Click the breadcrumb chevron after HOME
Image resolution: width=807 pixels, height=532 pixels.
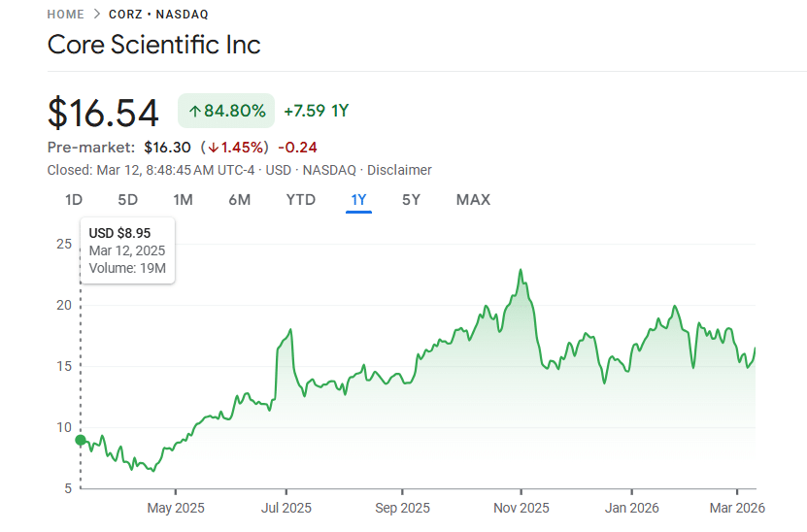pyautogui.click(x=98, y=15)
